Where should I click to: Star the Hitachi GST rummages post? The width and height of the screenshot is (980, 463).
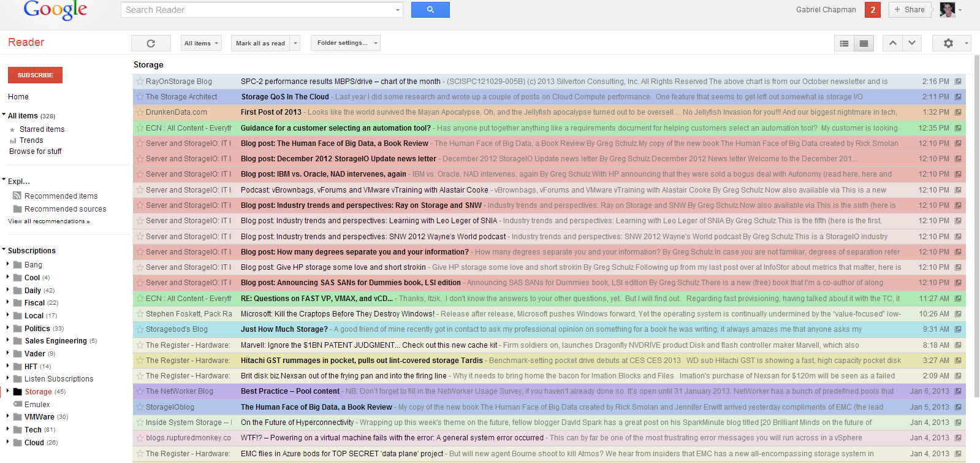pyautogui.click(x=140, y=361)
